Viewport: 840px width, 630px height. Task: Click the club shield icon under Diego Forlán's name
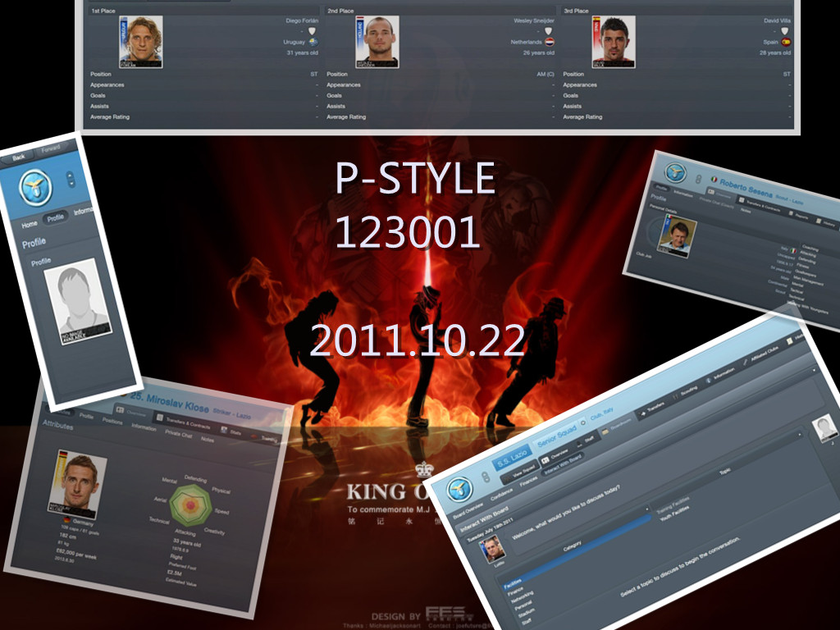pyautogui.click(x=313, y=31)
